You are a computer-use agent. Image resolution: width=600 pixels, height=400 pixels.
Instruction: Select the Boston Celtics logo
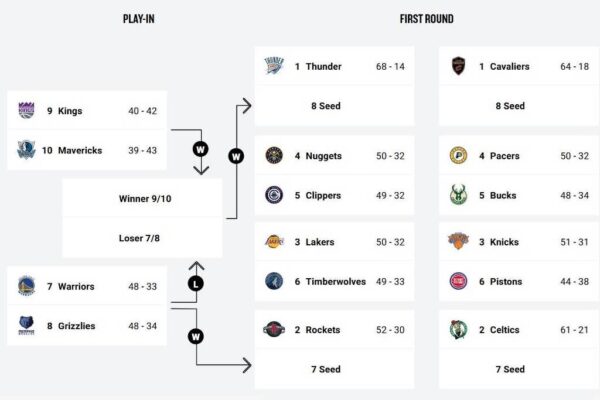click(x=458, y=329)
